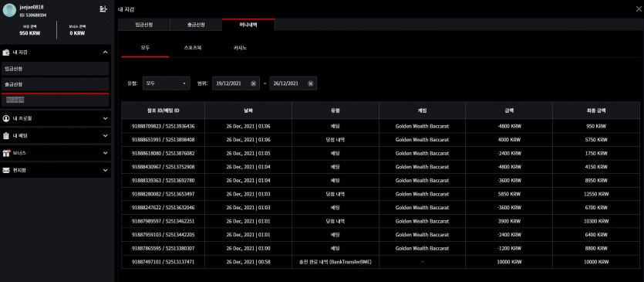Click the 19/12/2021 start date field
The height and width of the screenshot is (282, 644).
pos(236,83)
